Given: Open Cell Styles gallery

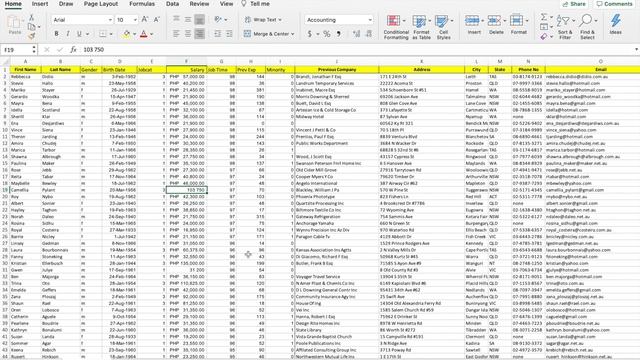Looking at the screenshot, I should tap(443, 27).
